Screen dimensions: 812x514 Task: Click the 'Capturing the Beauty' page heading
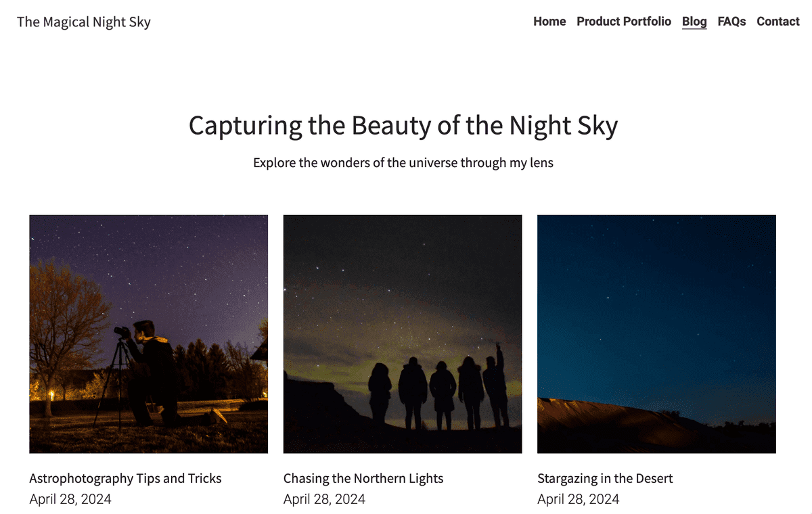[x=403, y=126]
